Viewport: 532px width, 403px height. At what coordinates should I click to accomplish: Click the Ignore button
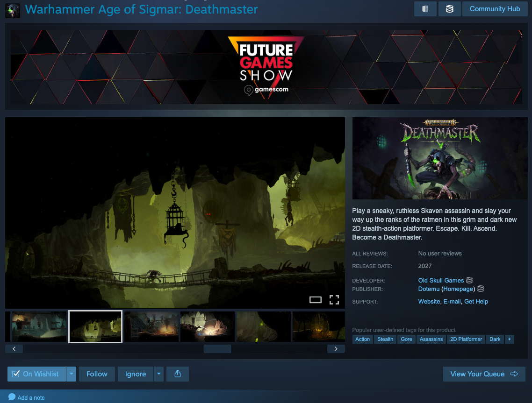tap(136, 374)
